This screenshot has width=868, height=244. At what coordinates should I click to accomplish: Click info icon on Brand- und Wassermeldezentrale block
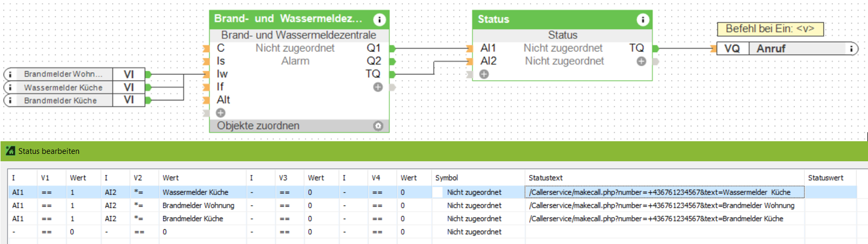379,20
